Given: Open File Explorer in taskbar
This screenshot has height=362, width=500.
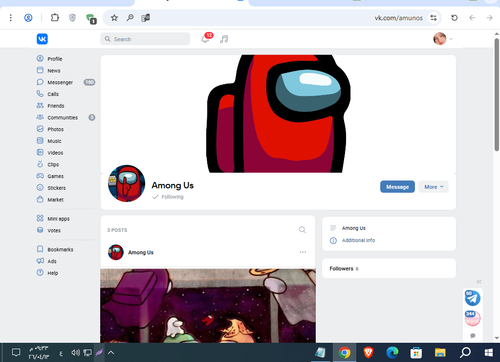Looking at the screenshot, I should (440, 352).
